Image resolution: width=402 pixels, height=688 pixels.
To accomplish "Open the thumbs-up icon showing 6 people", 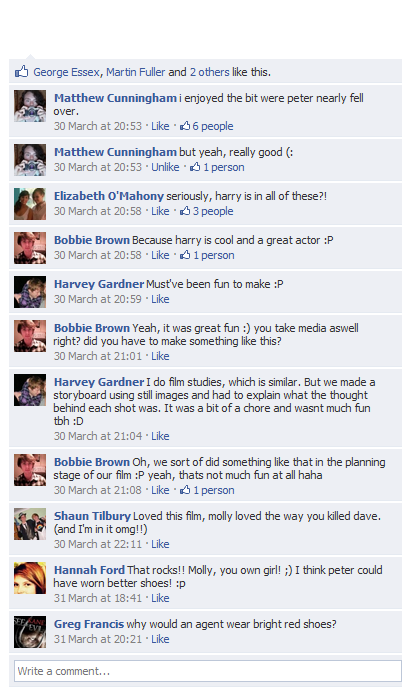I will tap(185, 126).
